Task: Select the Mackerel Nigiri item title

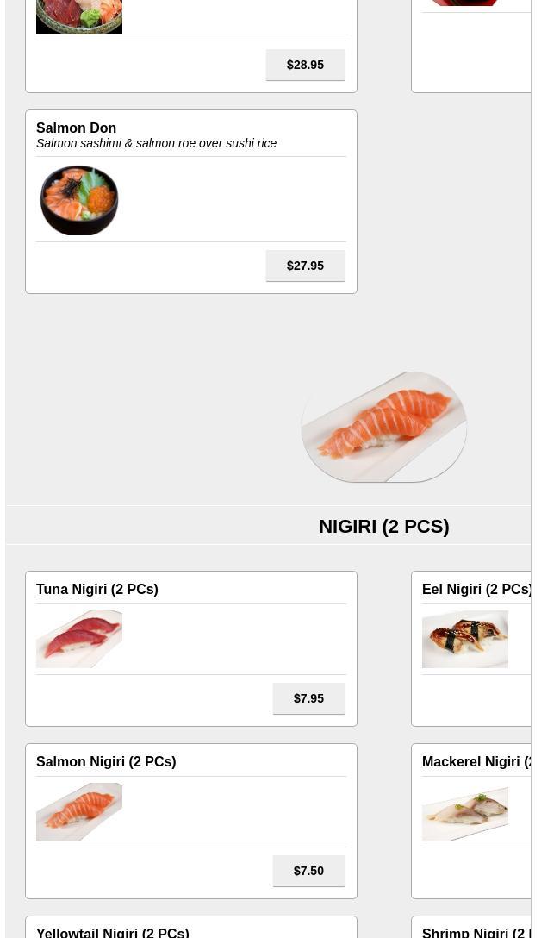Action: pyautogui.click(x=476, y=761)
